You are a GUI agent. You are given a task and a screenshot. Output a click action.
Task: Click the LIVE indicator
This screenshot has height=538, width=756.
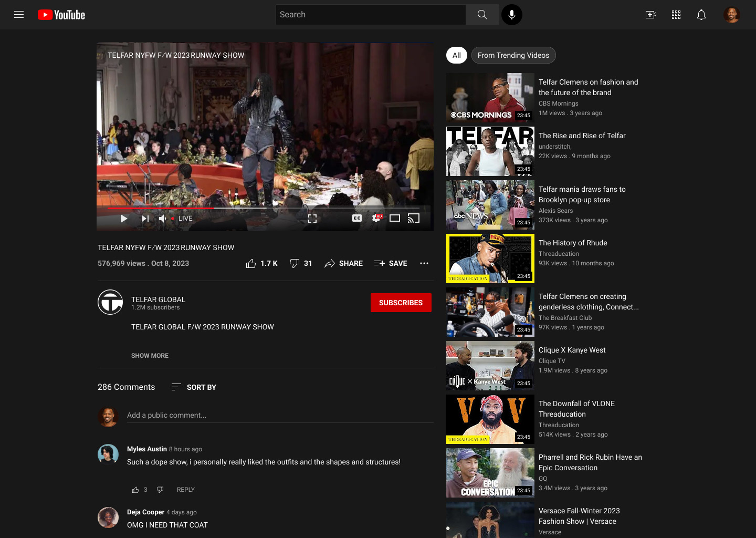pyautogui.click(x=182, y=219)
